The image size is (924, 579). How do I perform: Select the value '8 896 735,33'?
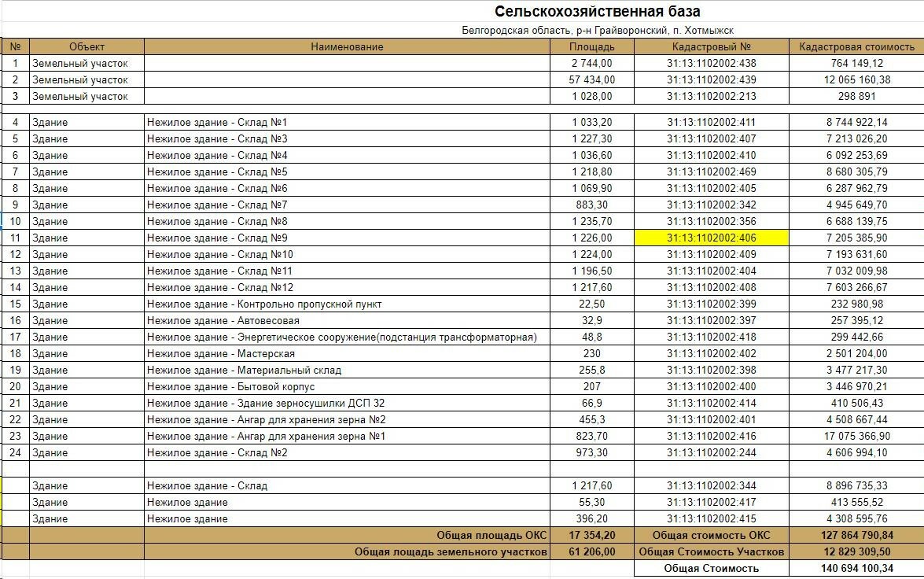857,485
